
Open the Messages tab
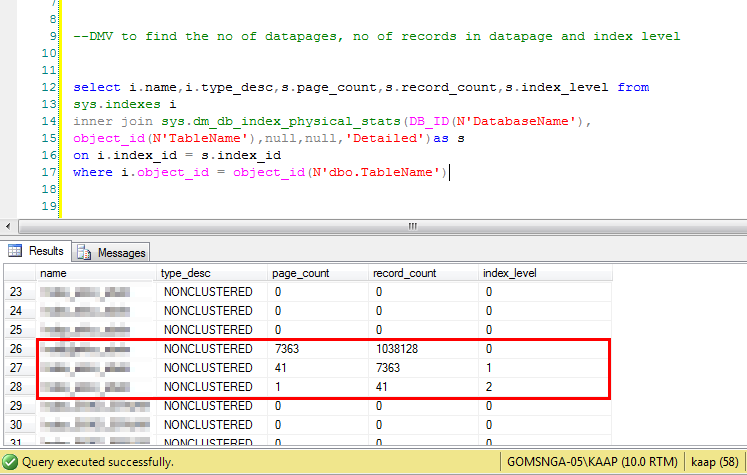[111, 253]
